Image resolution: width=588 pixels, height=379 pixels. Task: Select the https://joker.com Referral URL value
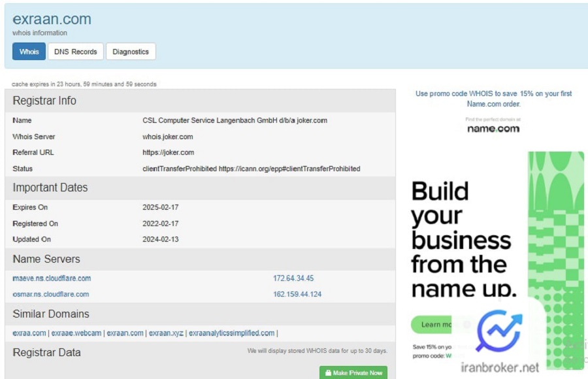tap(168, 152)
